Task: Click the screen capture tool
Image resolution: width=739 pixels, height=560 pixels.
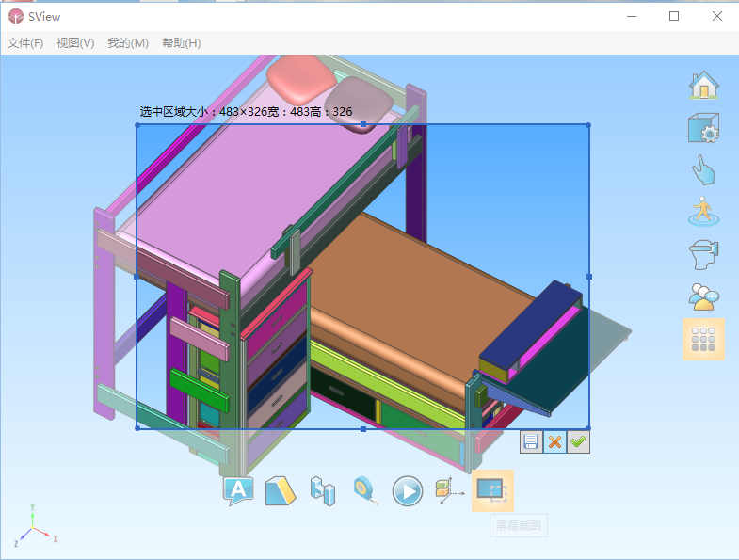Action: [x=492, y=490]
